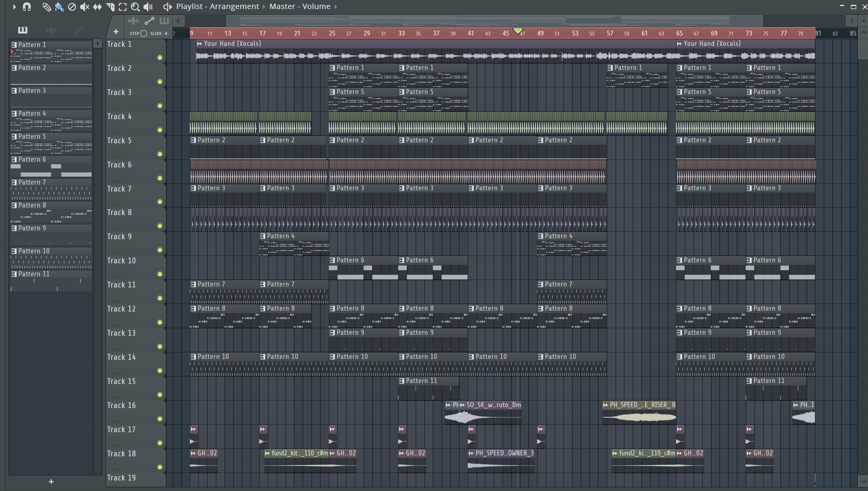Expand the arrow after Arrangement

click(264, 7)
